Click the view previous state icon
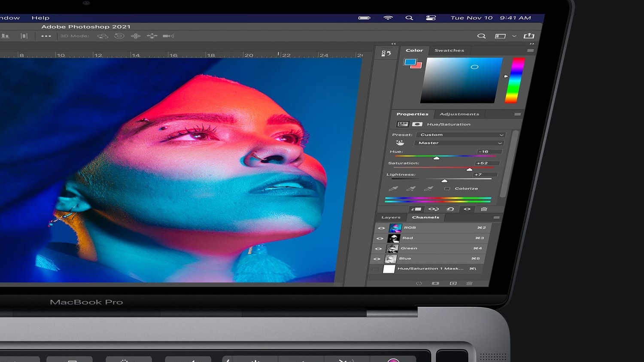Viewport: 644px width, 362px height. click(x=433, y=209)
